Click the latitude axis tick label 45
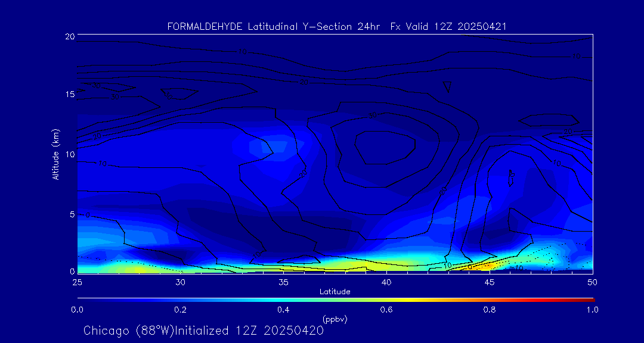The width and height of the screenshot is (644, 343). (490, 282)
